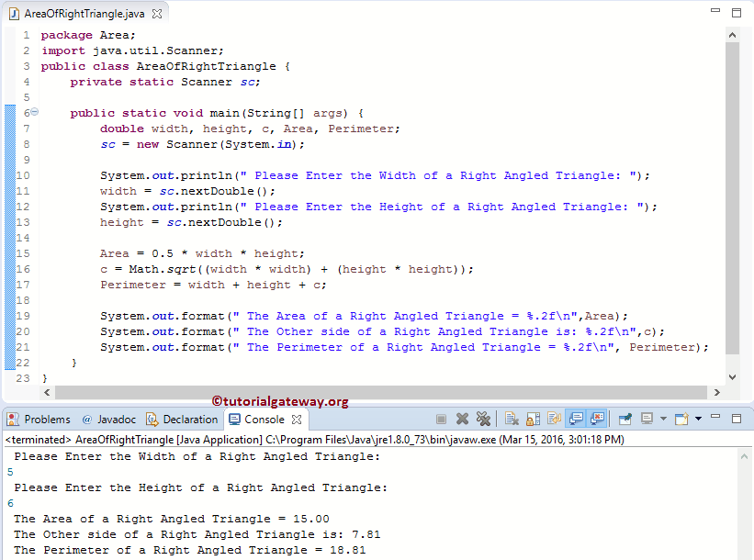The image size is (754, 560).
Task: Remove the current launch from Console
Action: (x=462, y=420)
